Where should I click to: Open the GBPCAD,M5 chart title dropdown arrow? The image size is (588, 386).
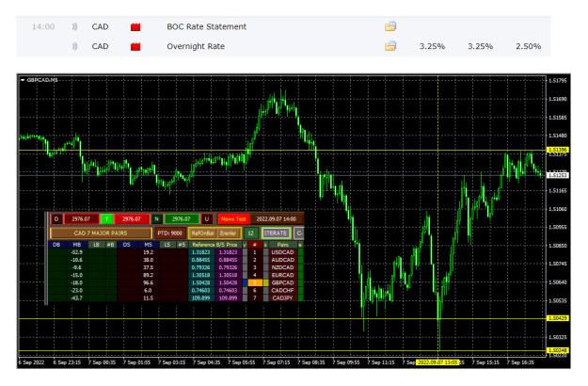pos(23,80)
